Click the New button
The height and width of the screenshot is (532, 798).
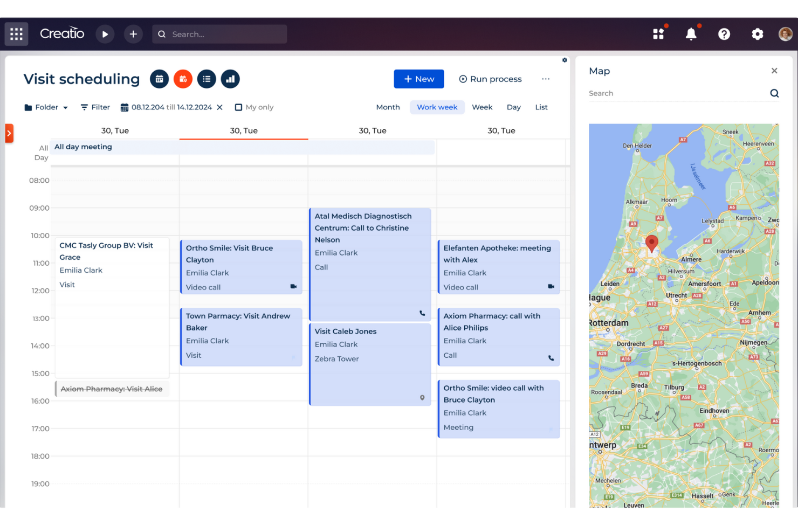coord(419,79)
